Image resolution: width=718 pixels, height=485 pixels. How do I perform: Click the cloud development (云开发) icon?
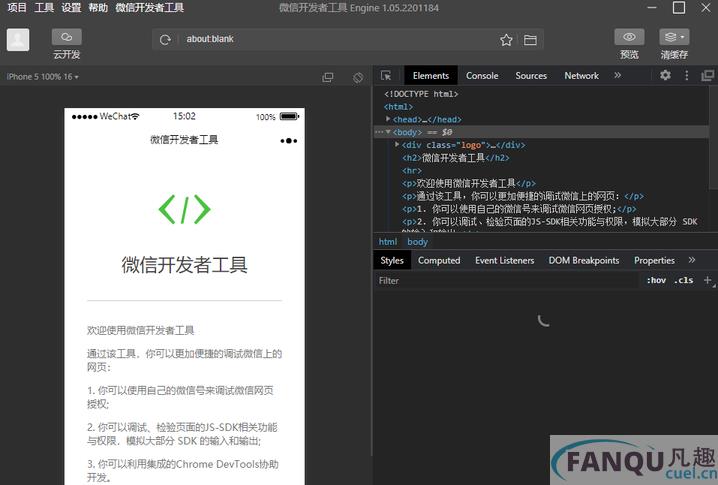point(67,37)
